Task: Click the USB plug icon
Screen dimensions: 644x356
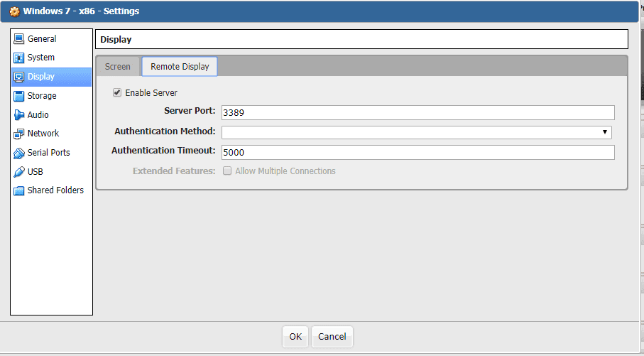Action: [x=19, y=172]
